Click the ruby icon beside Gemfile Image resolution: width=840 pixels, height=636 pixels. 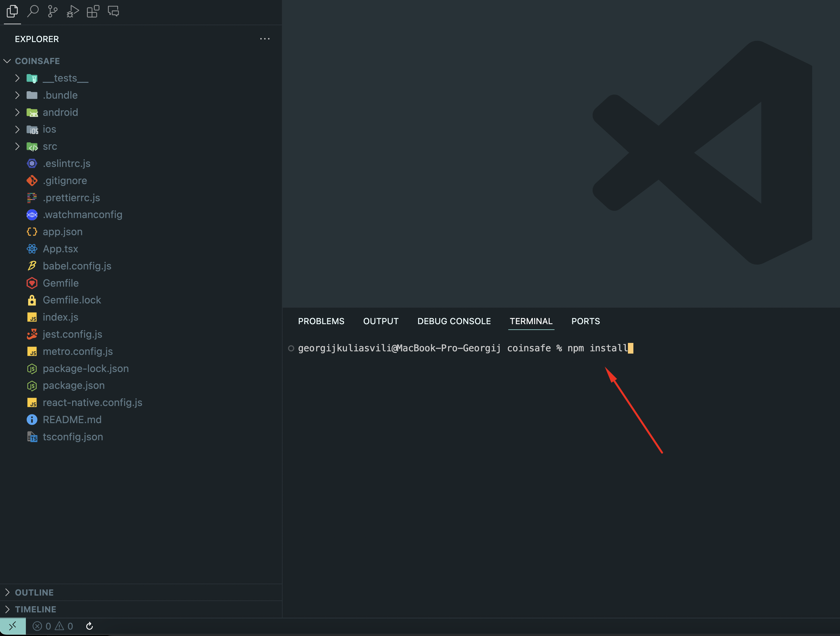pos(32,283)
